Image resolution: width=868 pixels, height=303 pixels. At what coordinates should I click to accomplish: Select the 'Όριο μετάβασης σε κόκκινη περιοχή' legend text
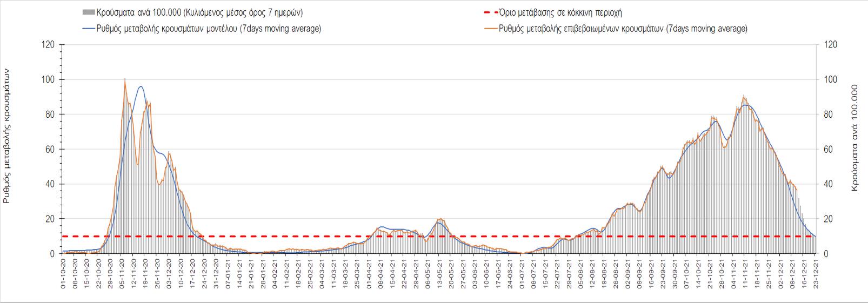[564, 13]
